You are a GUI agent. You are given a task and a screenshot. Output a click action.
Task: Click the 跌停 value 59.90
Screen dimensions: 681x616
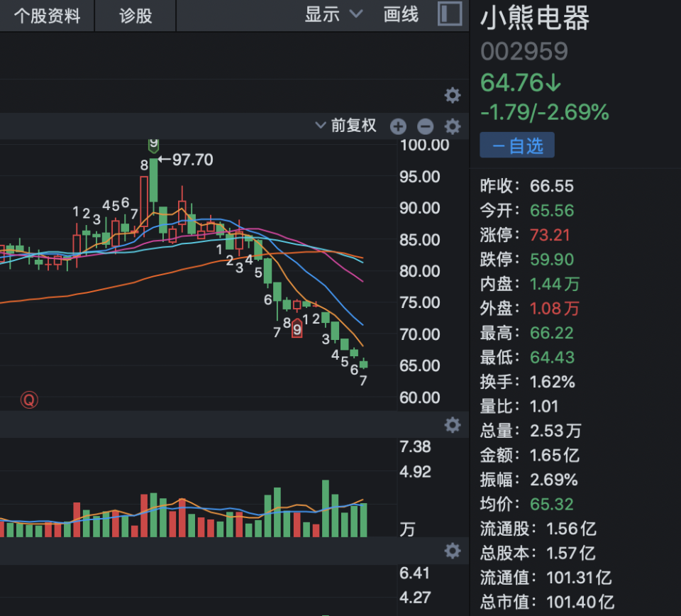[x=552, y=259]
